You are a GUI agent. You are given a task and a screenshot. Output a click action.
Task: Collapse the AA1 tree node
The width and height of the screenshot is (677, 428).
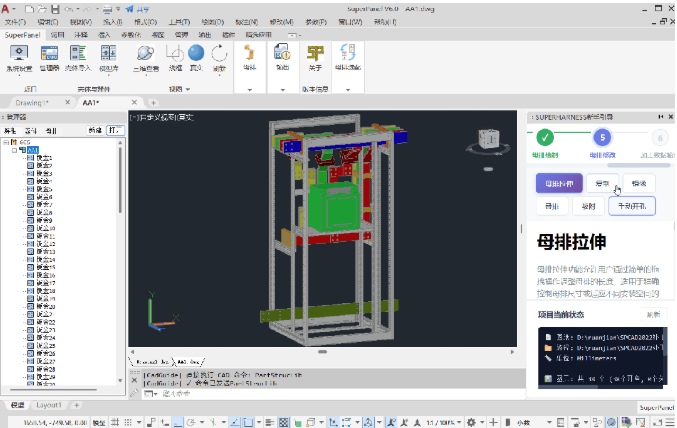click(14, 150)
